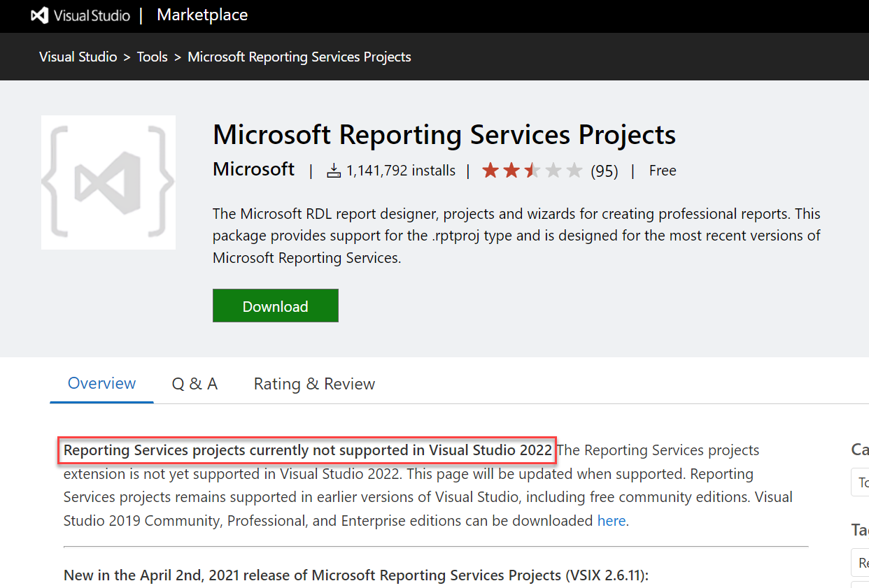Switch to the Overview tab

click(x=101, y=384)
